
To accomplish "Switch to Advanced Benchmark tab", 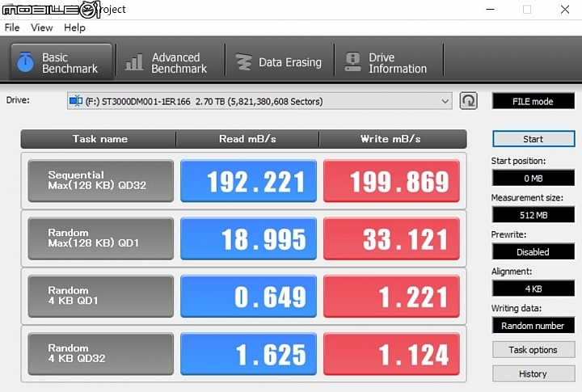I will click(171, 62).
